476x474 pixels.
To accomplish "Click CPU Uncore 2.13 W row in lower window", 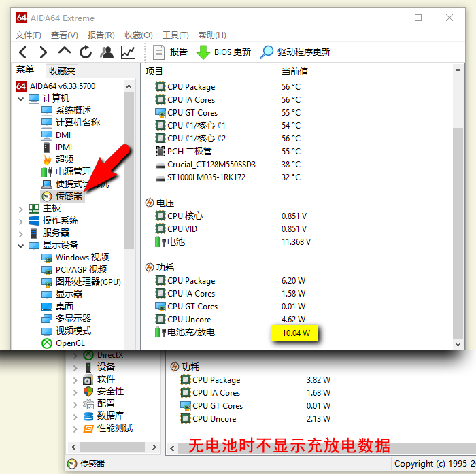I will point(255,419).
